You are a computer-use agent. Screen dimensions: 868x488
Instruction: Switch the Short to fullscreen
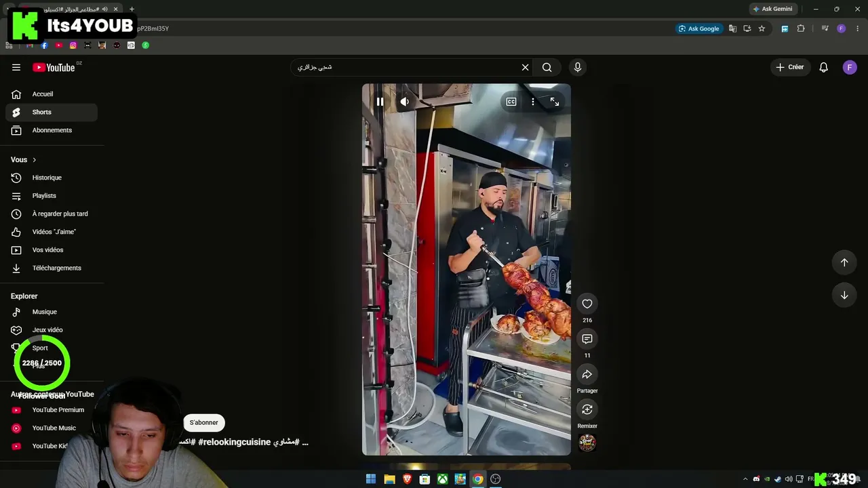click(x=555, y=102)
